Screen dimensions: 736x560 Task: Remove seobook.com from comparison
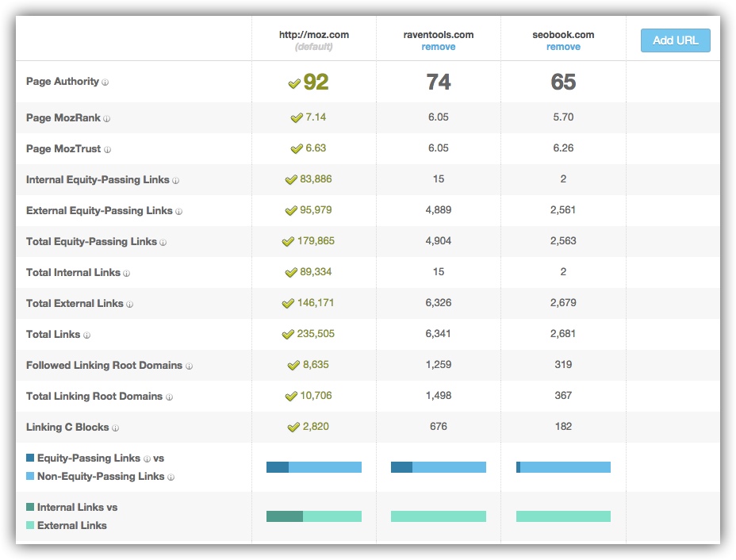(563, 47)
